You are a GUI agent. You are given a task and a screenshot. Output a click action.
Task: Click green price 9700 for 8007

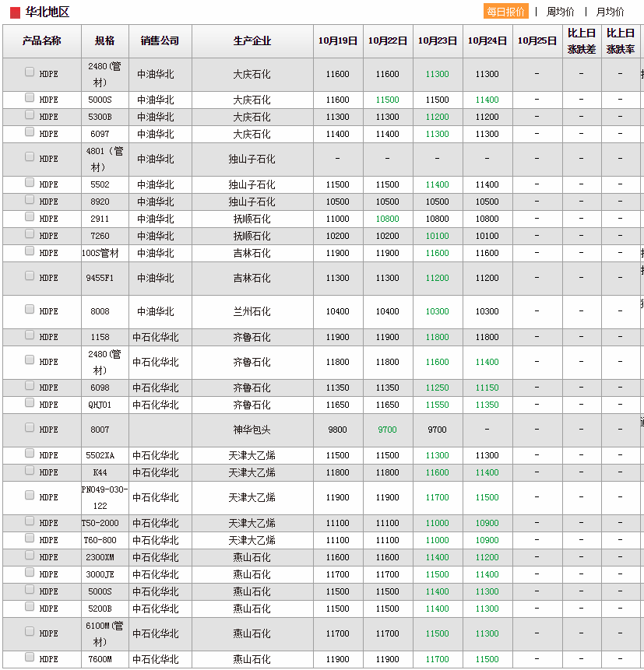pos(388,430)
